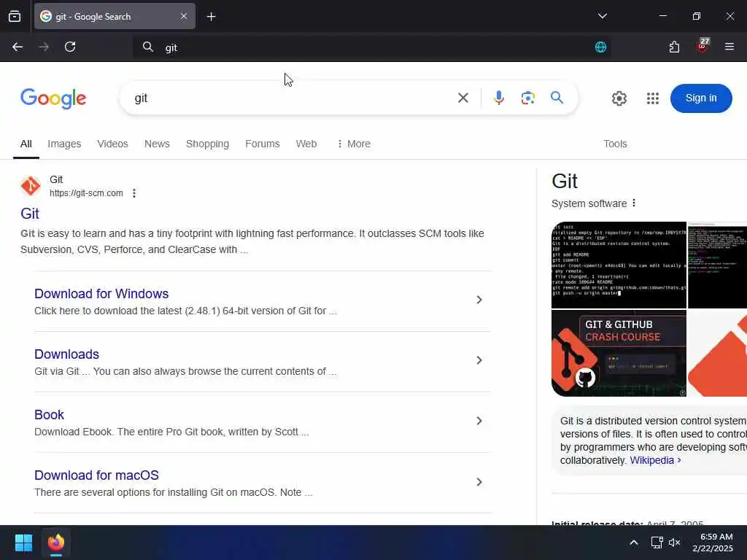Submit search with the blue magnifier

pyautogui.click(x=557, y=98)
